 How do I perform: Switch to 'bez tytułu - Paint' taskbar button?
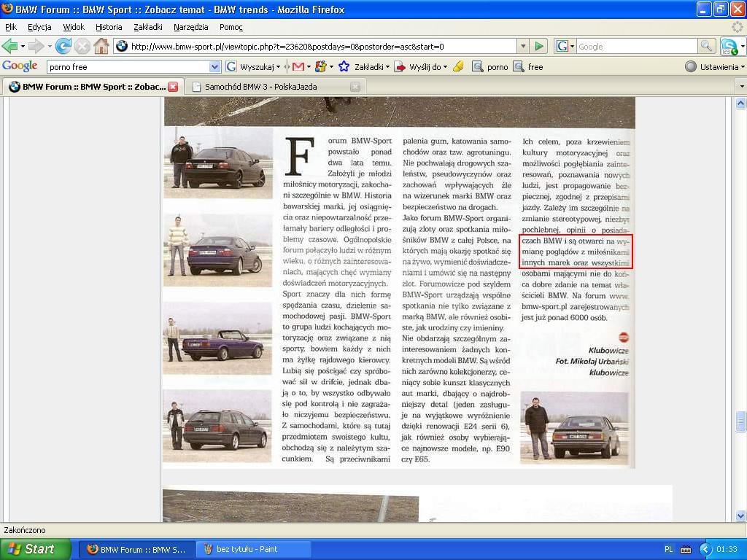[x=254, y=550]
